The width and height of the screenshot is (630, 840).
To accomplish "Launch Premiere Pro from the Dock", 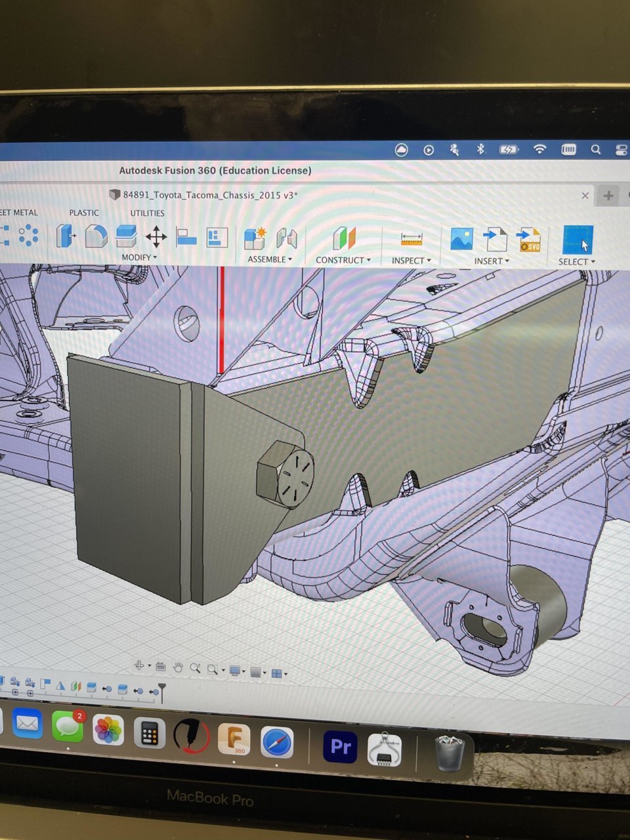I will coord(341,747).
